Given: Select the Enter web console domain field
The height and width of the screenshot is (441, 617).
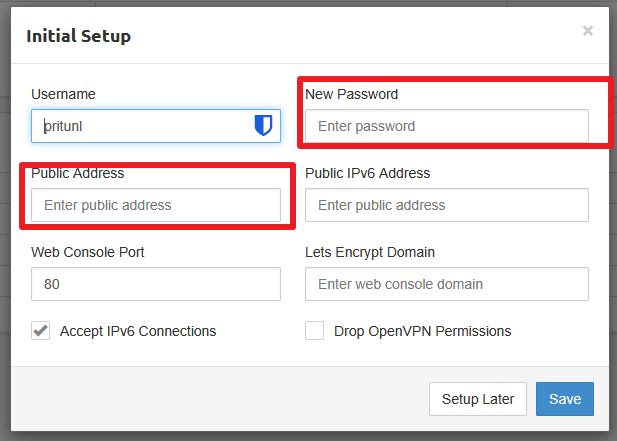Looking at the screenshot, I should (x=447, y=284).
